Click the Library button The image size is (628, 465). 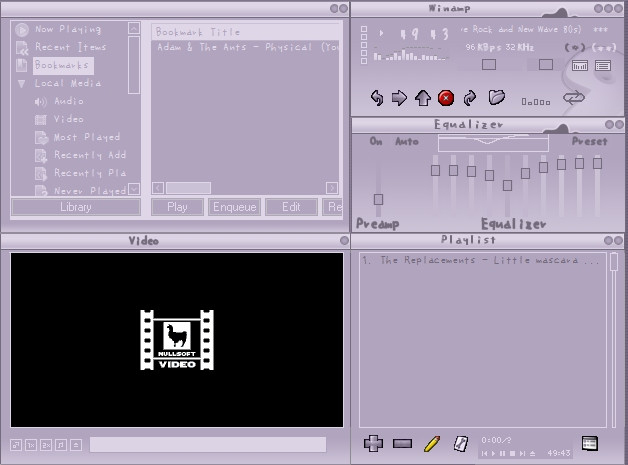point(76,207)
